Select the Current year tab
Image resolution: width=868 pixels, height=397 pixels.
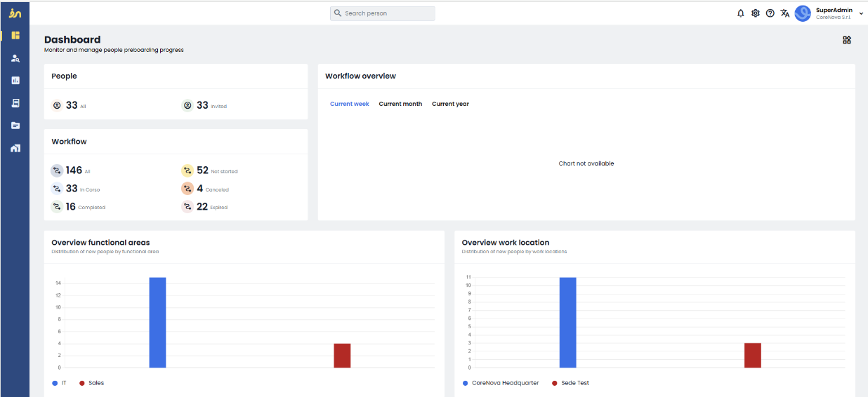[x=450, y=104]
